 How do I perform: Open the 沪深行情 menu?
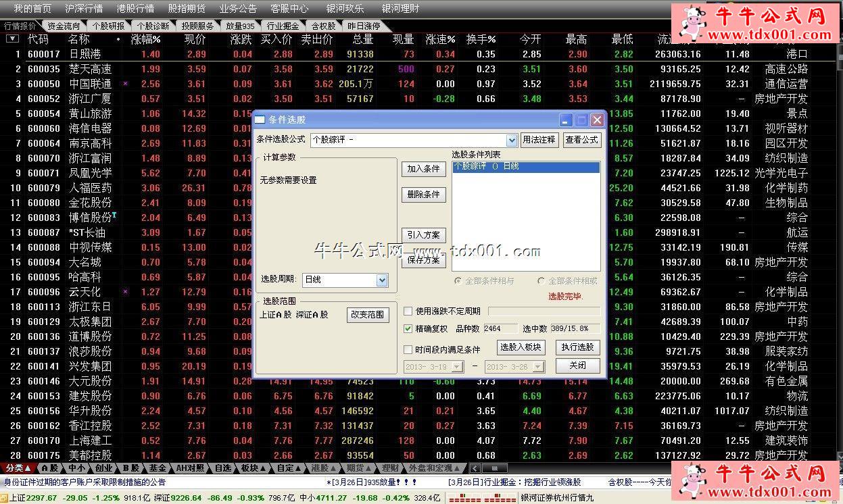coord(84,9)
